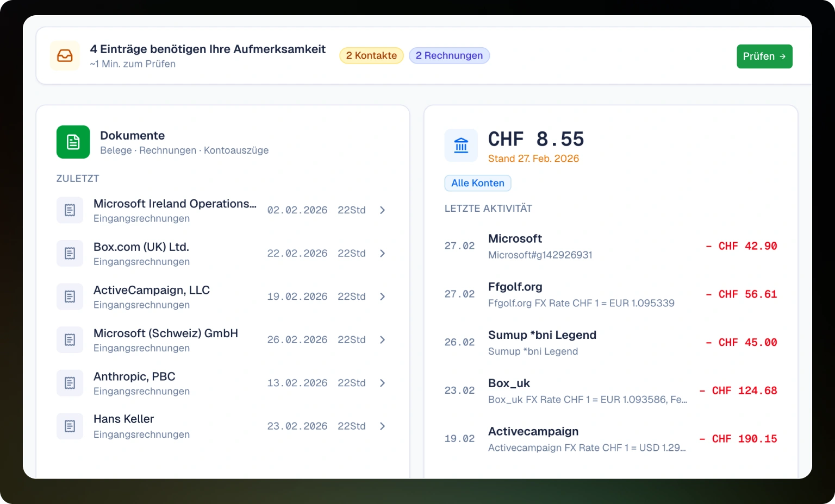This screenshot has height=504, width=835.
Task: Open Anthropic, PBC row chevron
Action: 382,383
